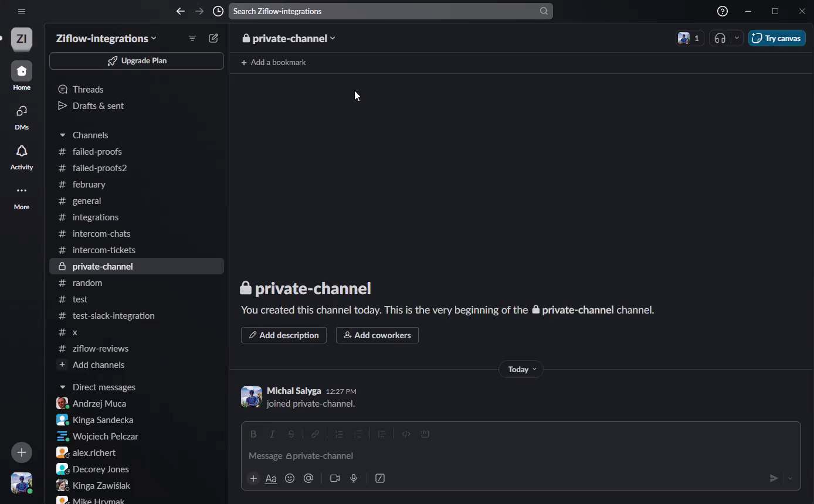Viewport: 814px width, 504px height.
Task: Open the Activity tab
Action: point(22,156)
